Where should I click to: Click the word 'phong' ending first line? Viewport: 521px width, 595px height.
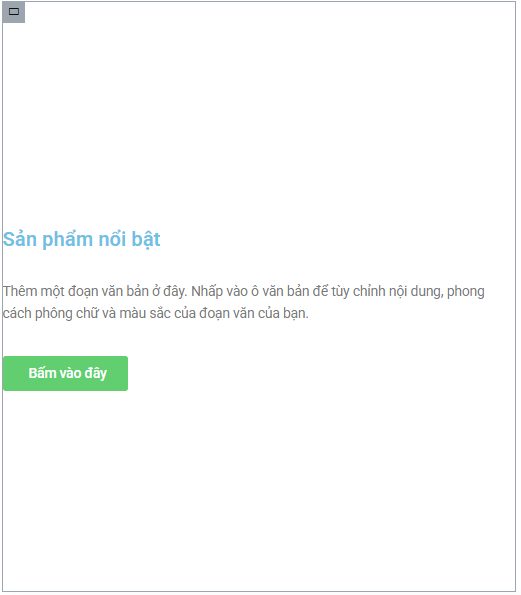(466, 292)
